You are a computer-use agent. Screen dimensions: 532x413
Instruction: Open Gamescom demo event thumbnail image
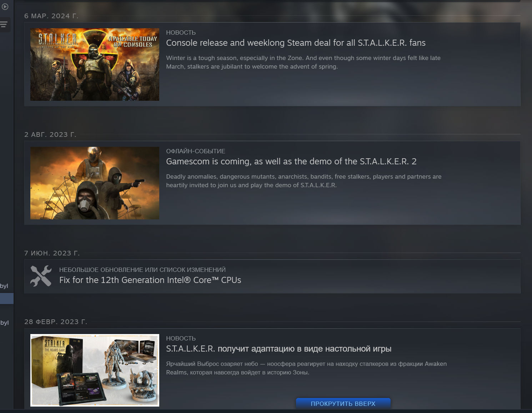tap(95, 183)
